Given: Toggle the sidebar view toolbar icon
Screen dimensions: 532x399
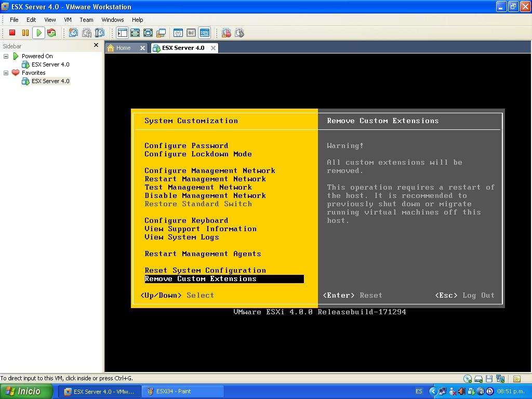Looking at the screenshot, I should [x=122, y=33].
